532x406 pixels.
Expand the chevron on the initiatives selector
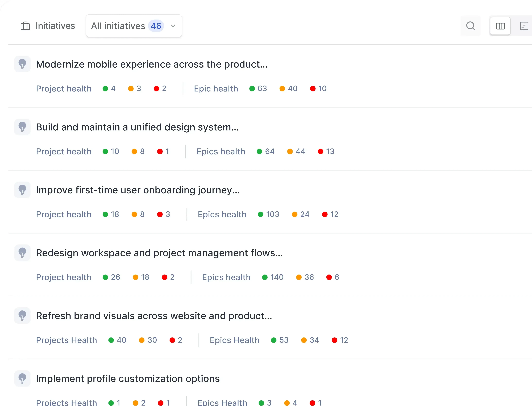172,26
